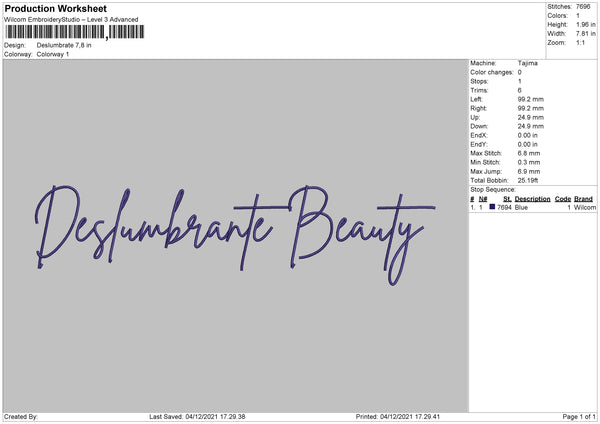Click the Page 1 of 1 indicator
Image resolution: width=600 pixels, height=424 pixels.
tap(579, 416)
